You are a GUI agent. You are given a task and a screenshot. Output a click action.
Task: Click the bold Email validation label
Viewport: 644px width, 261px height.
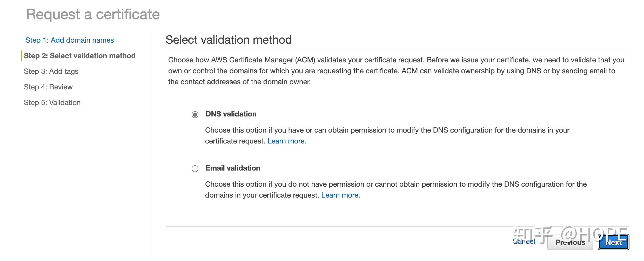233,168
